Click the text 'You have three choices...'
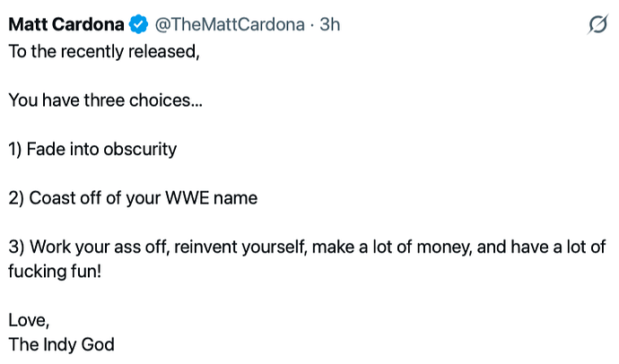The width and height of the screenshot is (619, 364). [105, 100]
